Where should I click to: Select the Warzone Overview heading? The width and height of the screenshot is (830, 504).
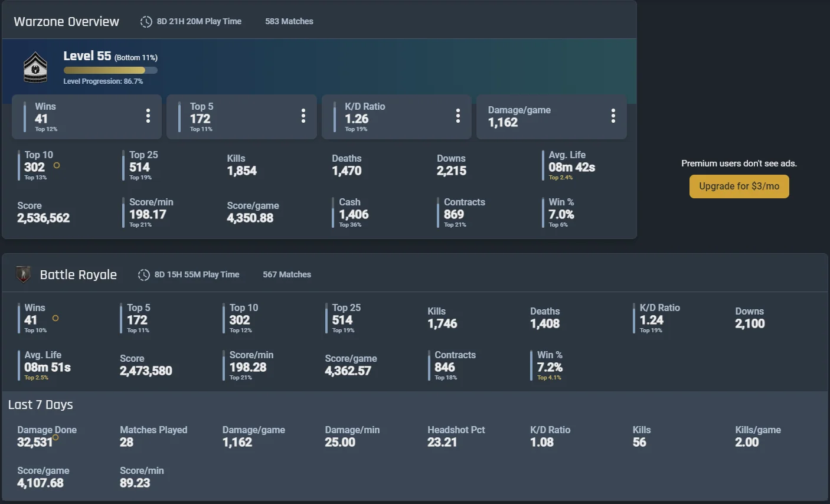click(67, 22)
